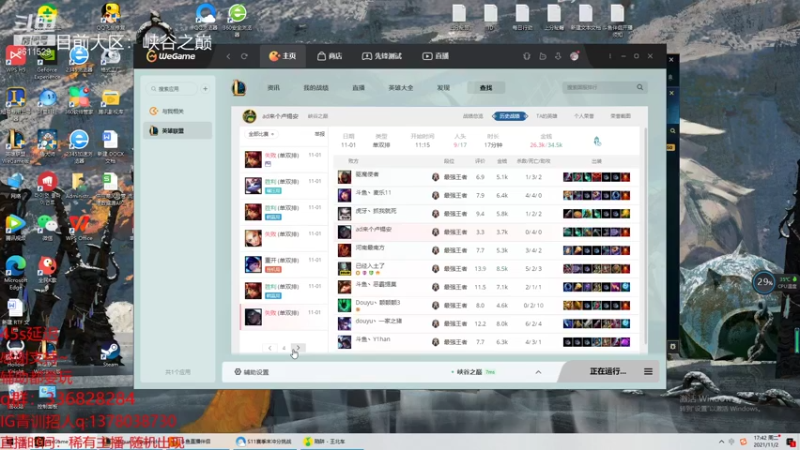Screen dimensions: 800x450
Task: Click champion icon for Douyu丶鹅鹅鹅3
Action: (344, 306)
